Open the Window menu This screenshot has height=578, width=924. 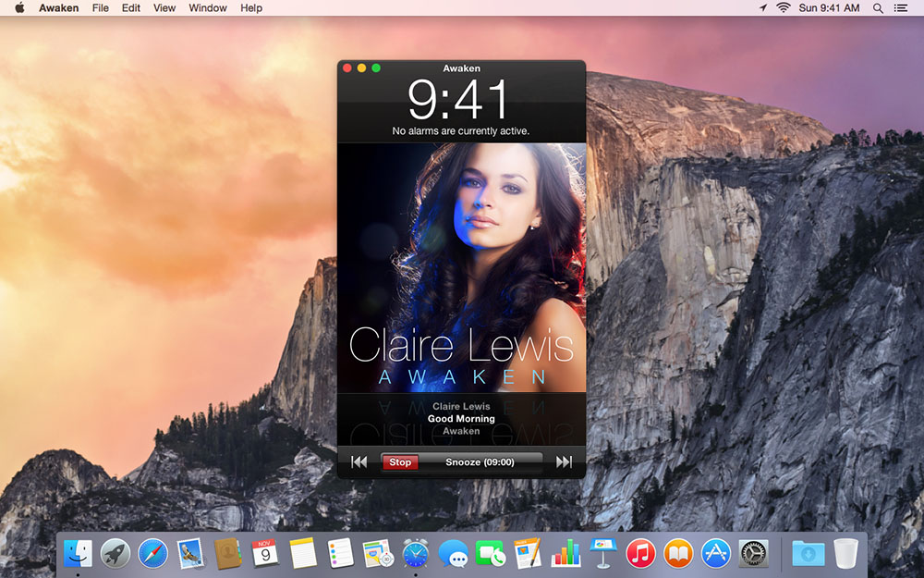(207, 7)
